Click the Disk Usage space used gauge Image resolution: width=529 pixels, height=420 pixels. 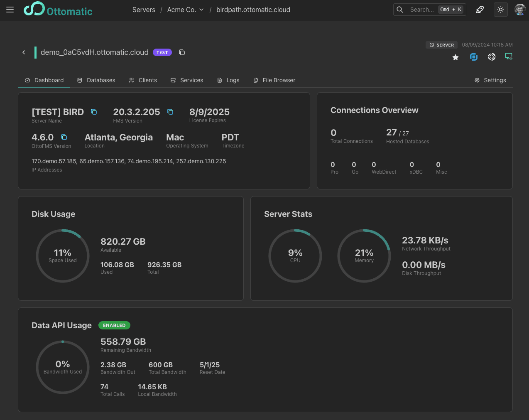pyautogui.click(x=63, y=256)
